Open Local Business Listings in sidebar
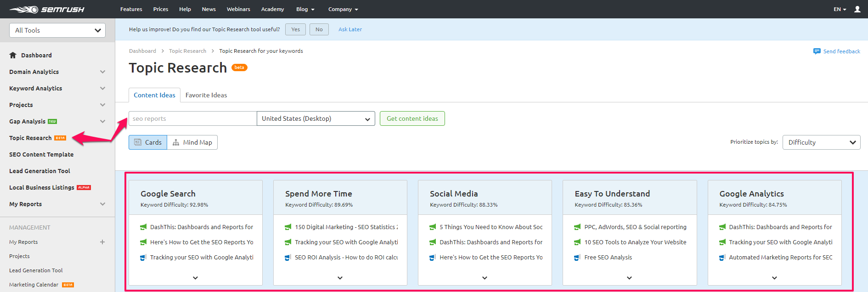The image size is (868, 292). click(x=42, y=187)
